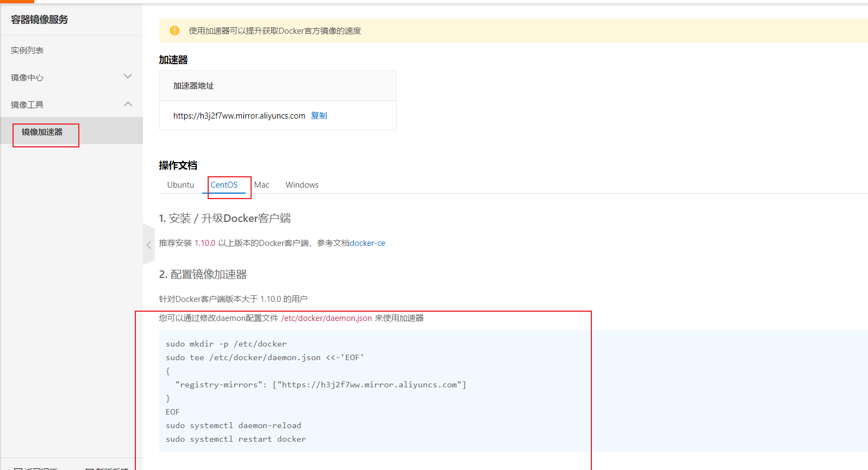
Task: Click the /etc/docker/daemon.json path text
Action: coord(327,318)
